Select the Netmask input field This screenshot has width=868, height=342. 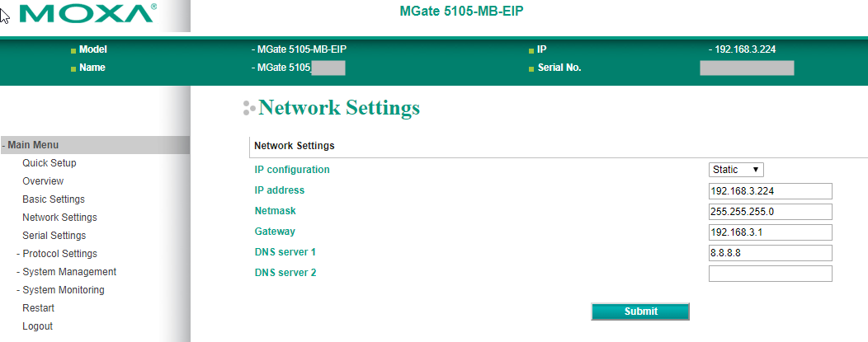pyautogui.click(x=770, y=212)
